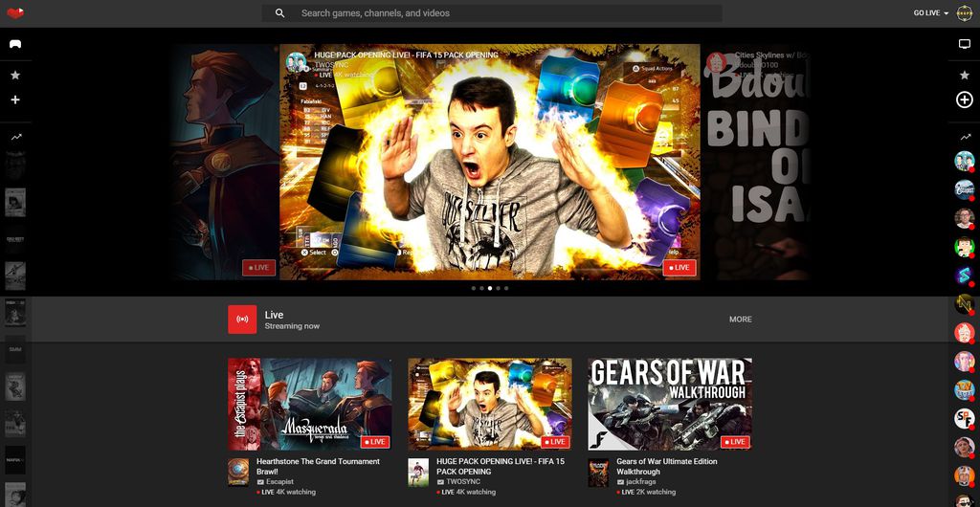The width and height of the screenshot is (980, 507).
Task: Open the white SPF logo channel avatar
Action: (x=965, y=418)
